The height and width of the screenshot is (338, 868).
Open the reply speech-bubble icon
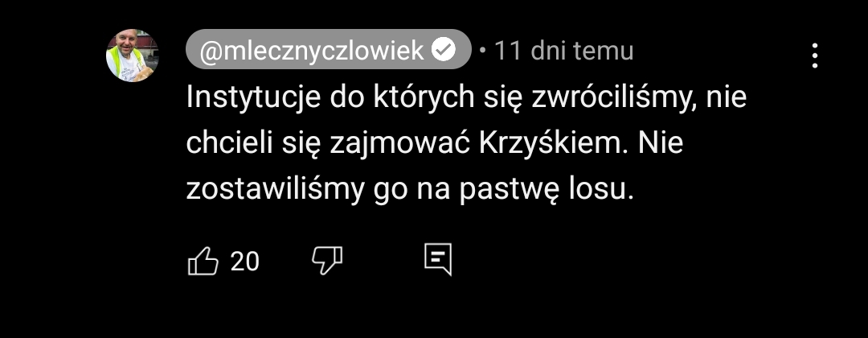[438, 259]
